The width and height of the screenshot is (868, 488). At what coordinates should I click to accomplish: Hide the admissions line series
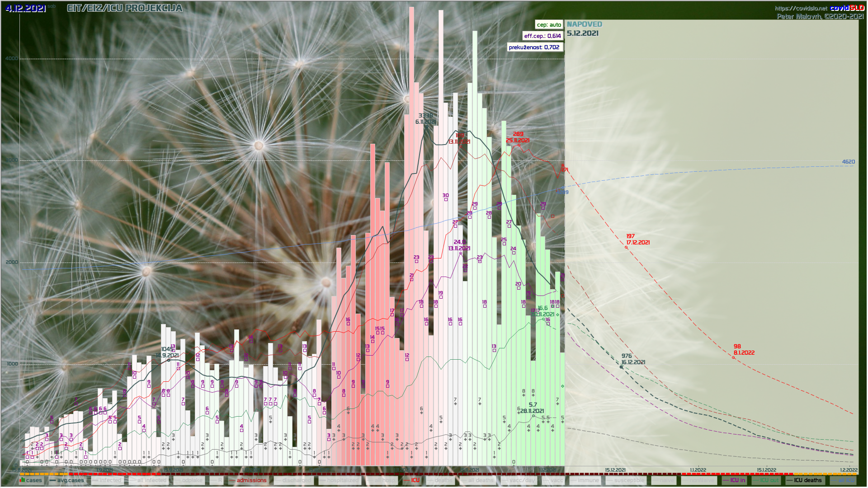click(248, 480)
